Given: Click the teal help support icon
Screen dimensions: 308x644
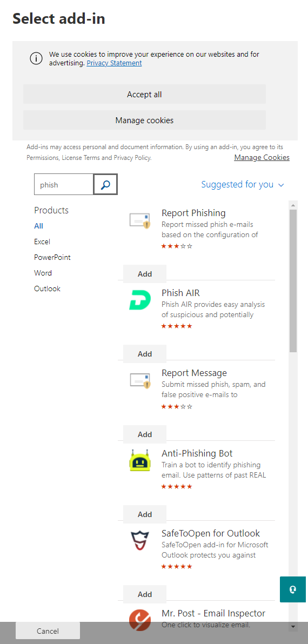Looking at the screenshot, I should pyautogui.click(x=293, y=589).
